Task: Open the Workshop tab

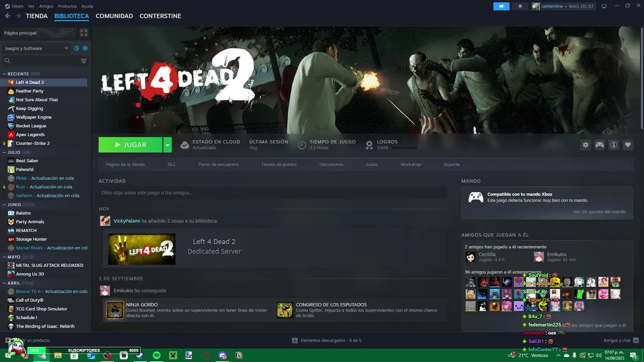Action: (x=411, y=164)
